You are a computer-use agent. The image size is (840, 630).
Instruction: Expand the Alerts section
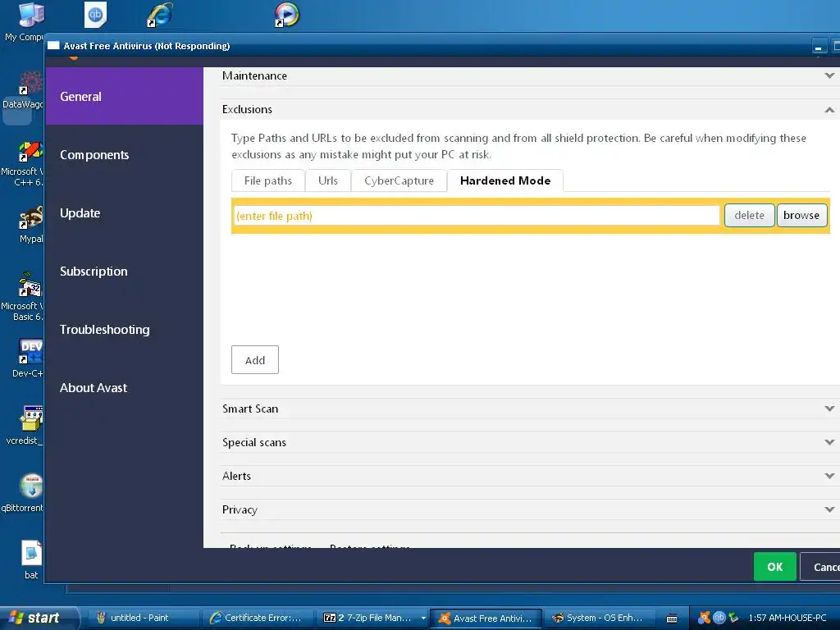tap(529, 477)
